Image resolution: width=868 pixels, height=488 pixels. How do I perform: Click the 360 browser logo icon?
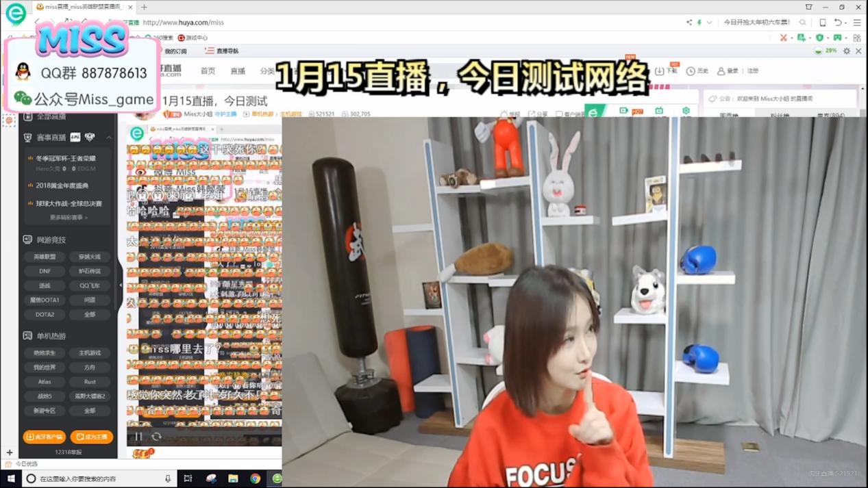pyautogui.click(x=16, y=13)
